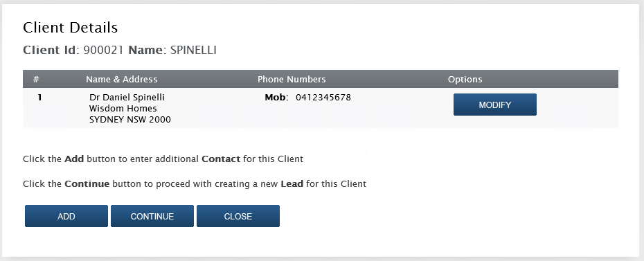Image resolution: width=644 pixels, height=261 pixels.
Task: Click the Wisdom Homes address line
Action: tap(123, 109)
